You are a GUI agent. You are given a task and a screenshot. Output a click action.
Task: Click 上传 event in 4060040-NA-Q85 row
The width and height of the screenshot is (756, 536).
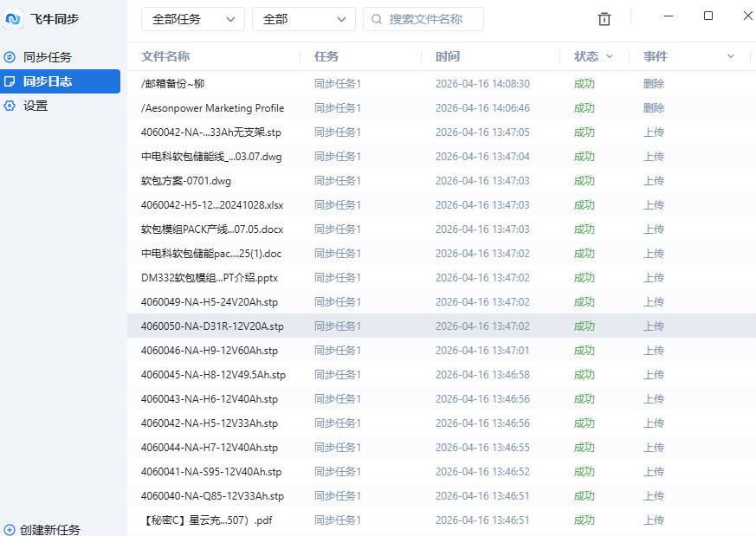point(654,496)
